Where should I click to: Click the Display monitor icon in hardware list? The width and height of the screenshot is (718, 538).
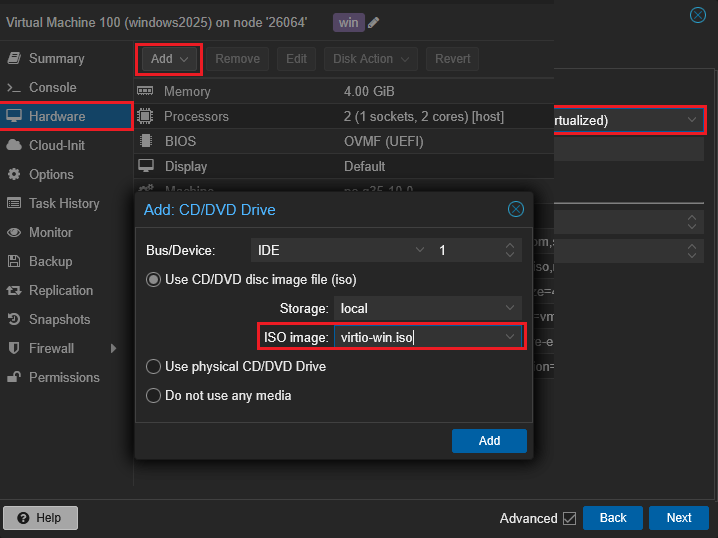point(145,166)
